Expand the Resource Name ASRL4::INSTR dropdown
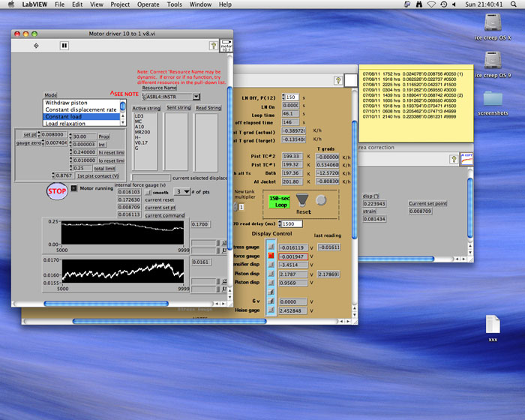Screen dimensions: 525x420 pos(196,97)
